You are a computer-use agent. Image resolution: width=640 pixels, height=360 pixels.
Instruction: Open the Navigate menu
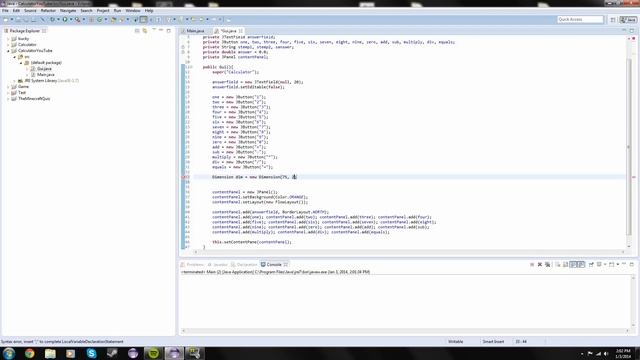[x=68, y=11]
